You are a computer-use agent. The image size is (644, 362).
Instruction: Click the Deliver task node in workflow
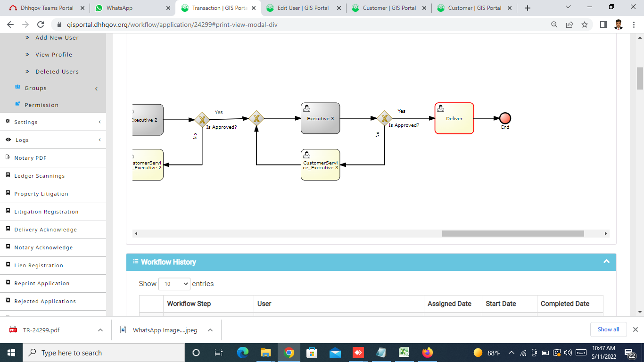454,118
